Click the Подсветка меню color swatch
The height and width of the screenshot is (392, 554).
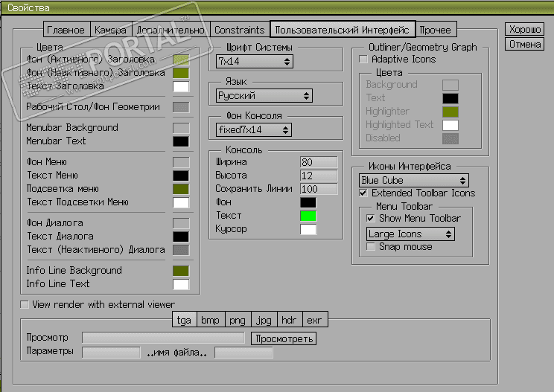point(181,189)
